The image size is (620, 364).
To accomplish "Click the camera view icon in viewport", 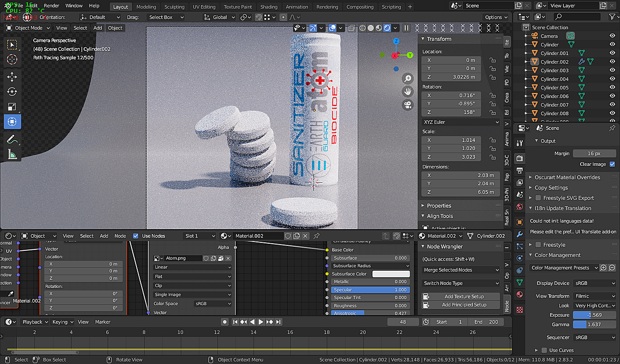I will pos(407,105).
